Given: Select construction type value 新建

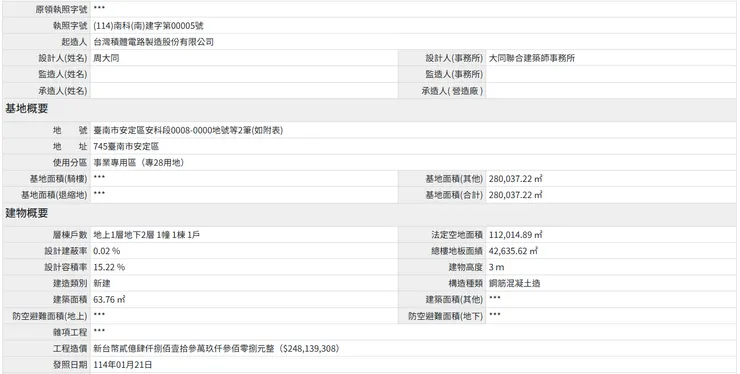Looking at the screenshot, I should click(102, 283).
